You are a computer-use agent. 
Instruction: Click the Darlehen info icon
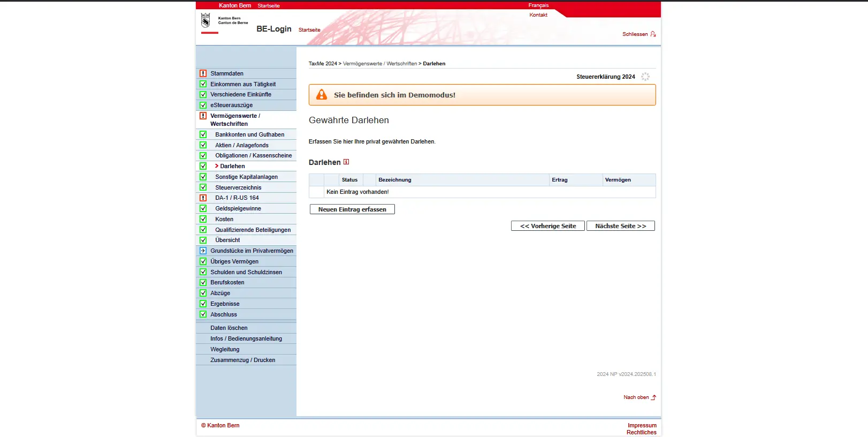click(346, 162)
